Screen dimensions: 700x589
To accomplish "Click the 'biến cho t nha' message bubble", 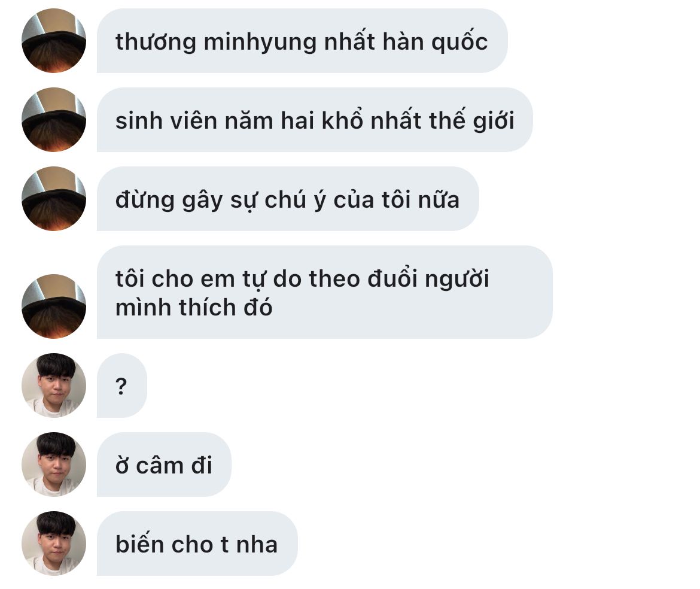I will (197, 544).
